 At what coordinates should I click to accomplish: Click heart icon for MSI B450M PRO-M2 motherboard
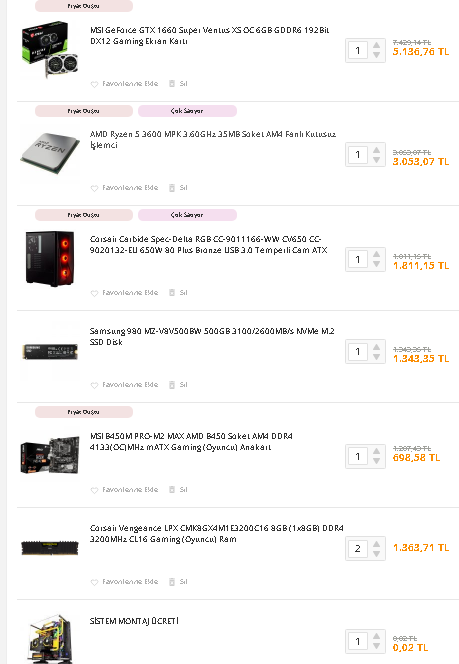tap(94, 490)
